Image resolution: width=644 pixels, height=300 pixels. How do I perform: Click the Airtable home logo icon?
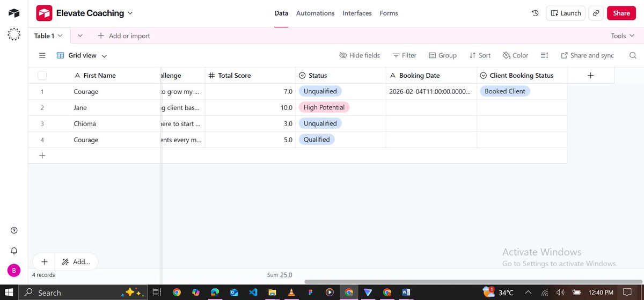[14, 13]
